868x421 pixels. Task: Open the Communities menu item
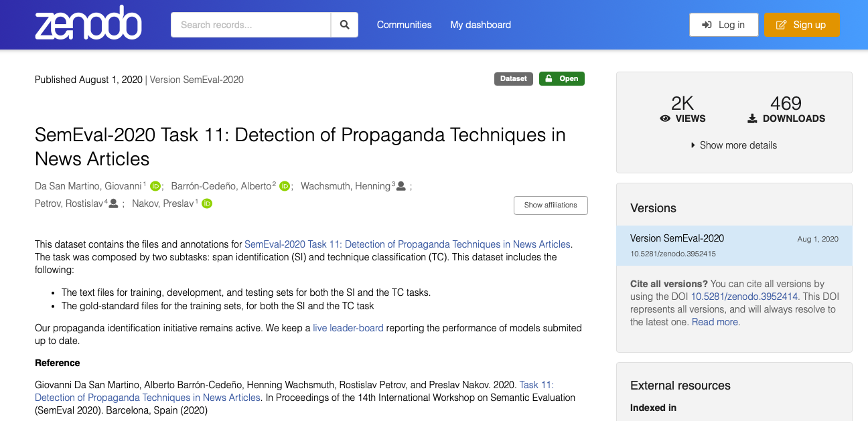pos(404,25)
